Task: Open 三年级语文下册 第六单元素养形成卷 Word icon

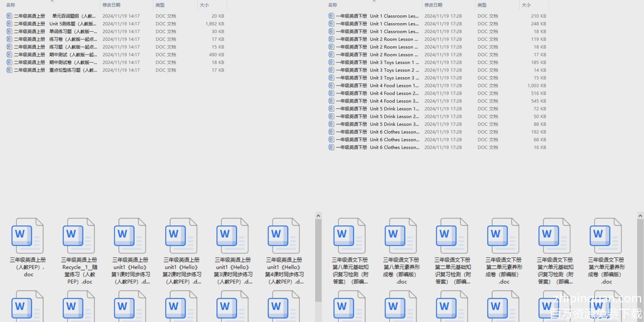Action: pyautogui.click(x=606, y=236)
